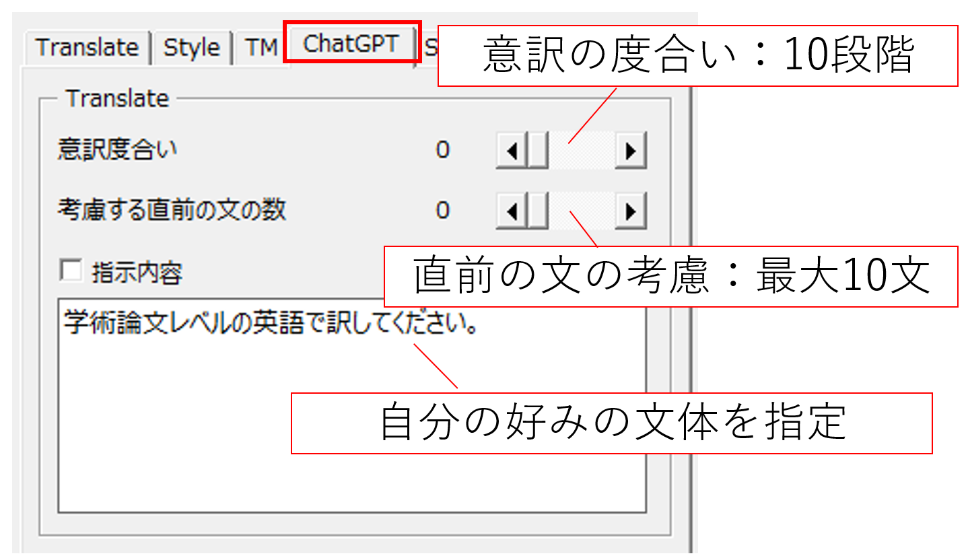Click the 自分の好みの文体を指定 callout
Screen dimensions: 968x560
611,423
